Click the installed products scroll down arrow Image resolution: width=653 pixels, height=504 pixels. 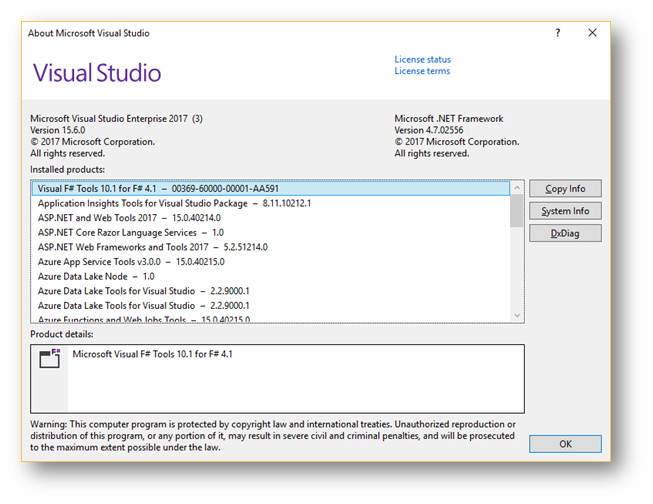tap(517, 315)
